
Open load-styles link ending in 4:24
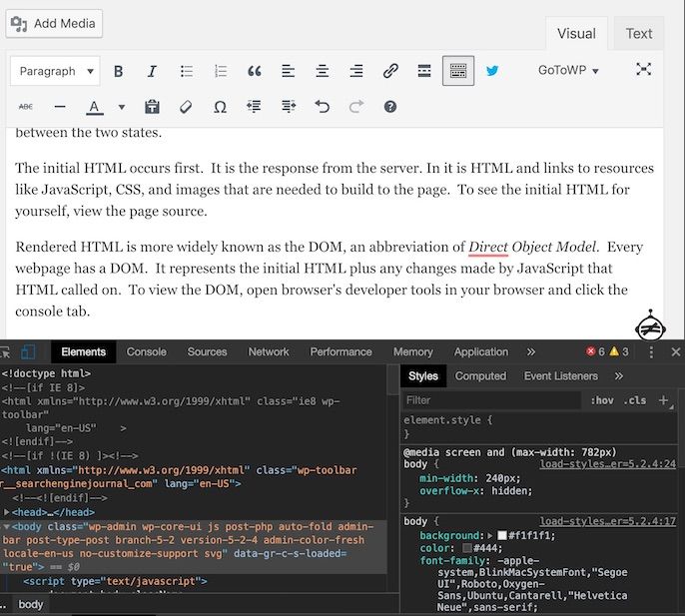point(608,464)
